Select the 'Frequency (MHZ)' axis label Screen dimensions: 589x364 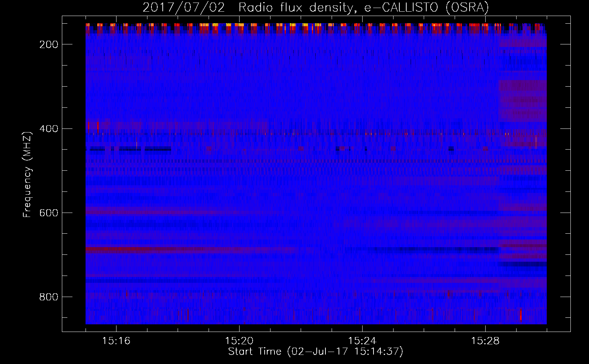pos(27,174)
